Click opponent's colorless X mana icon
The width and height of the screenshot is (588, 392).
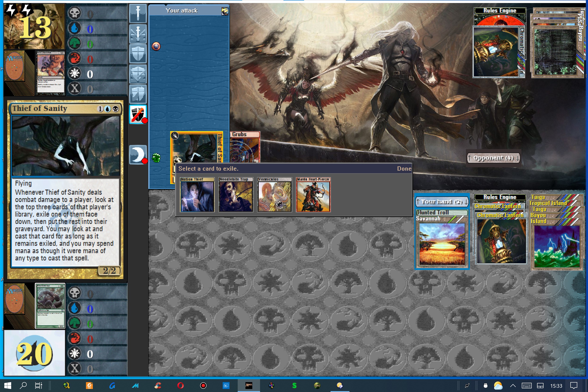(75, 88)
